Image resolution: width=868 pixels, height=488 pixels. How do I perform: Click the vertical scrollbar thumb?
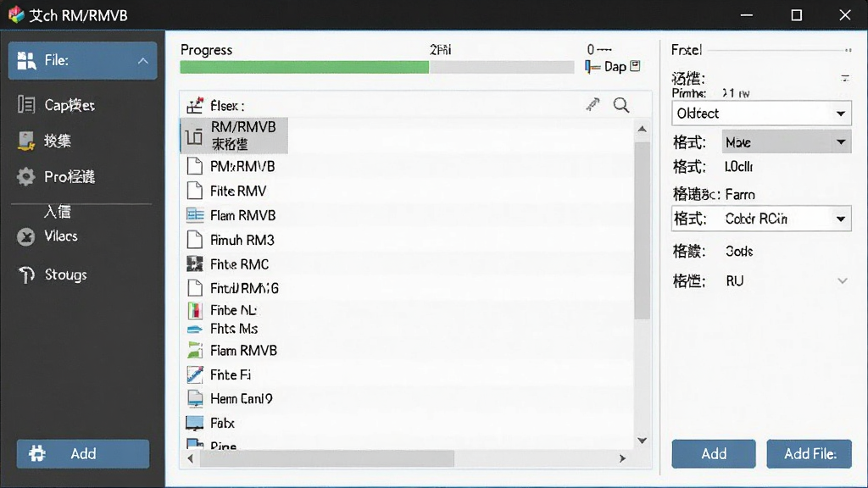click(x=643, y=230)
